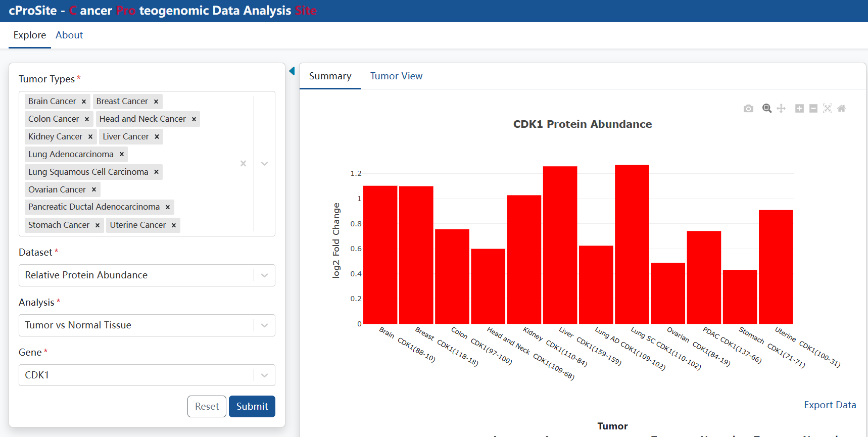This screenshot has width=868, height=437.
Task: Switch to the Tumor View tab
Action: pos(396,76)
